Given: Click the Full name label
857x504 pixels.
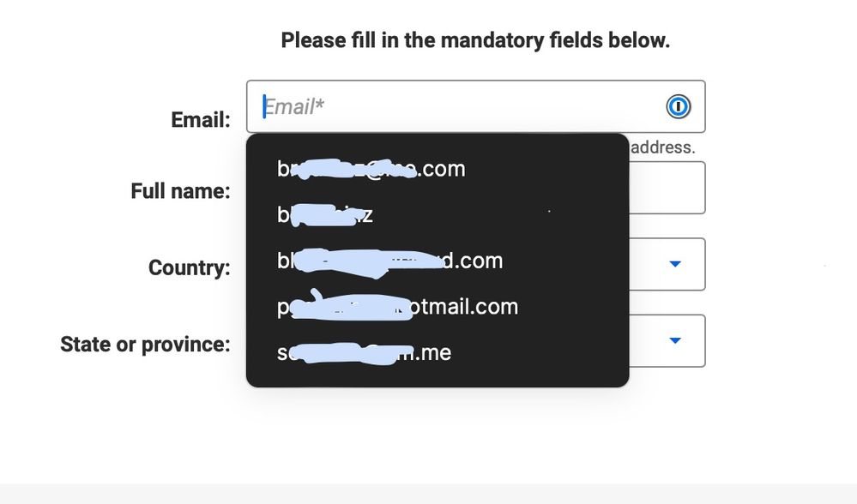Looking at the screenshot, I should [x=180, y=191].
